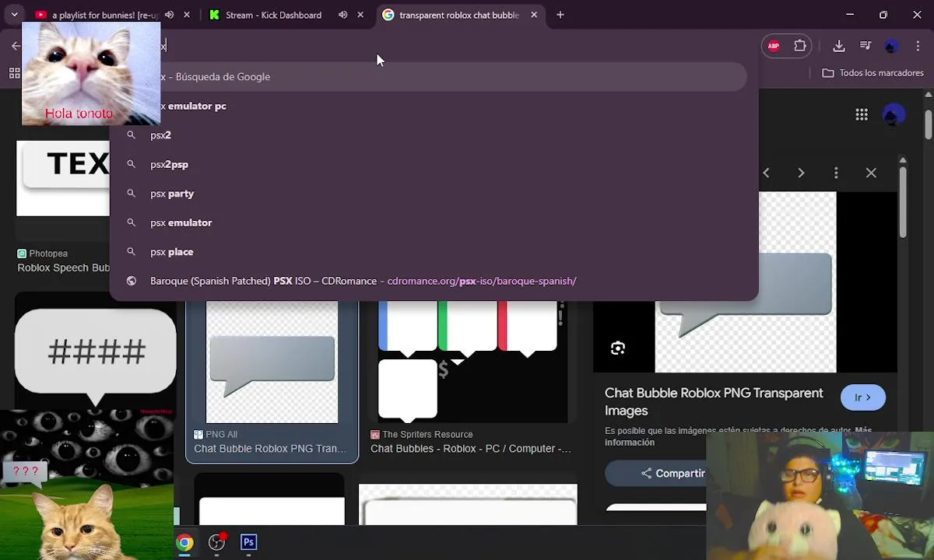Viewport: 934px width, 560px height.
Task: Open Chat Bubbles - Roblox - PC / Computer link
Action: 471,449
